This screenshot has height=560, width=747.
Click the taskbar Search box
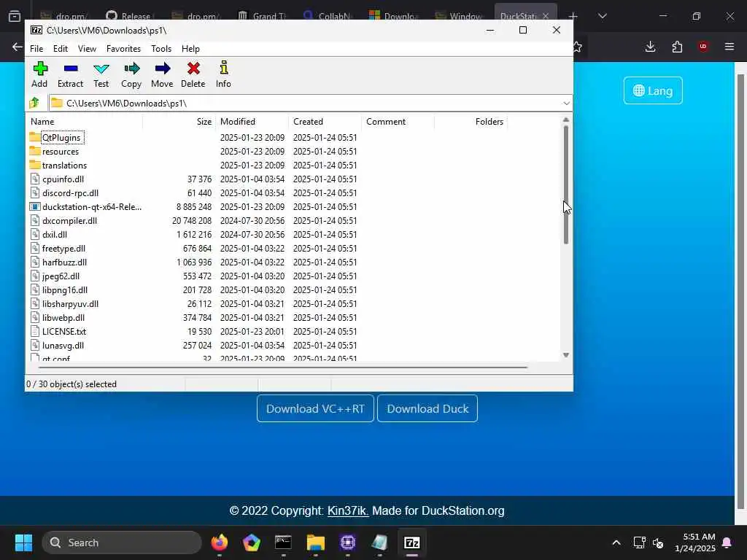[x=123, y=542]
